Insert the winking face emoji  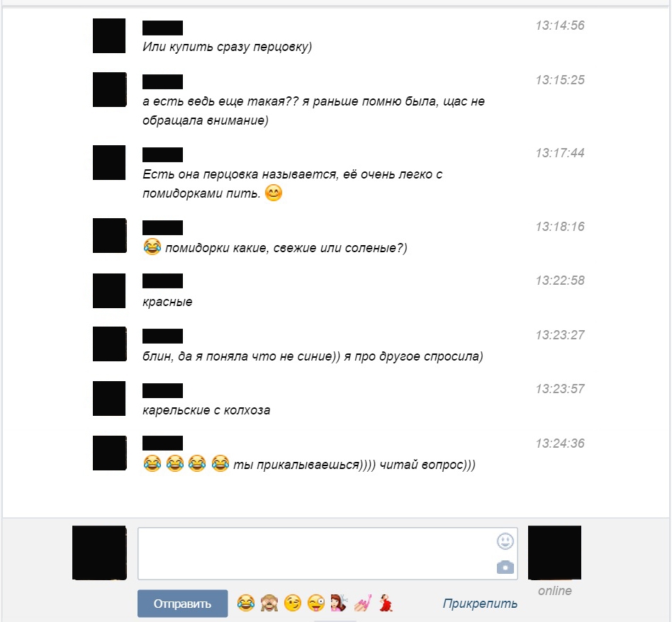coord(293,603)
